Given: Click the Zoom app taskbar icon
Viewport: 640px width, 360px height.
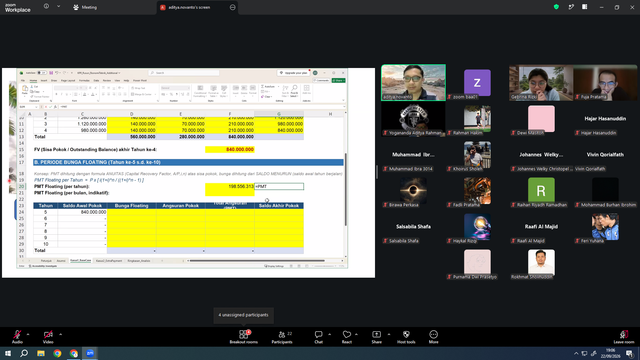Looking at the screenshot, I should pyautogui.click(x=90, y=353).
